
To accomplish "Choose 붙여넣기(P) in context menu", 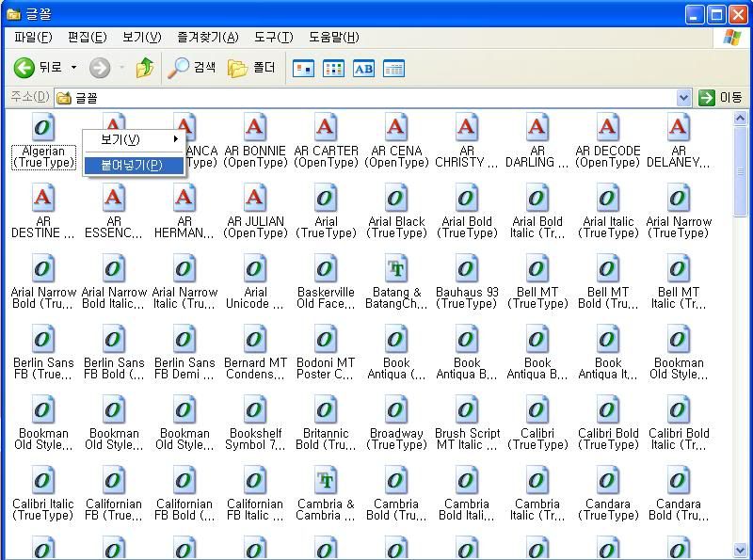I will pyautogui.click(x=135, y=166).
